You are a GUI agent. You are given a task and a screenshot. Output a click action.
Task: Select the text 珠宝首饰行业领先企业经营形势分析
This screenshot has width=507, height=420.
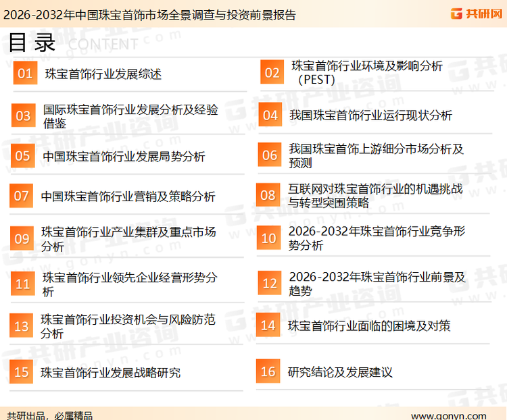130,284
